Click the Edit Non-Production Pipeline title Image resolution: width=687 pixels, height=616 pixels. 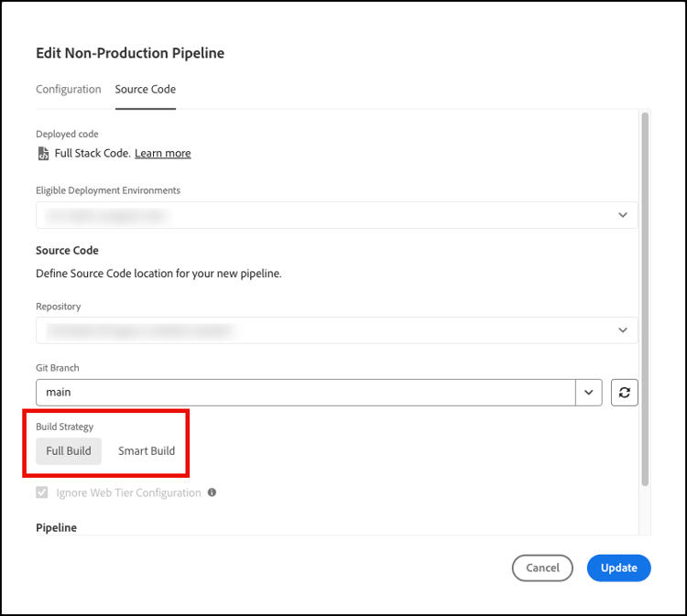[x=130, y=53]
